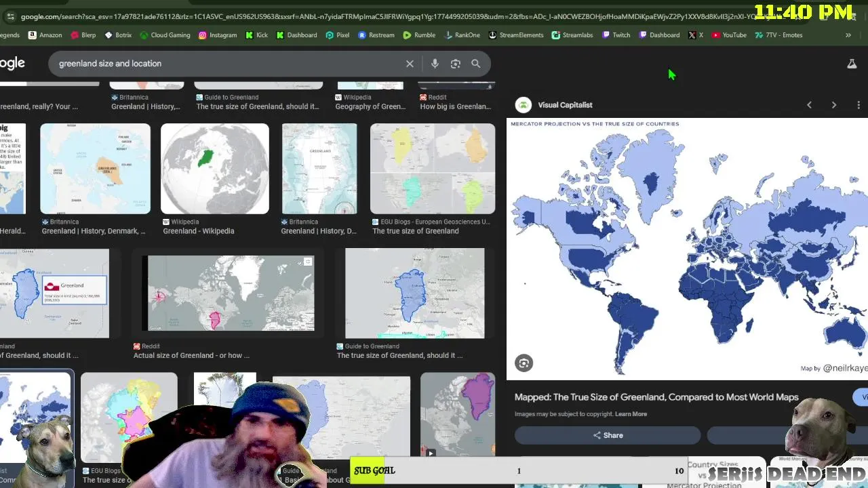Open Actual size of Greenland Reddit caption

pos(191,355)
